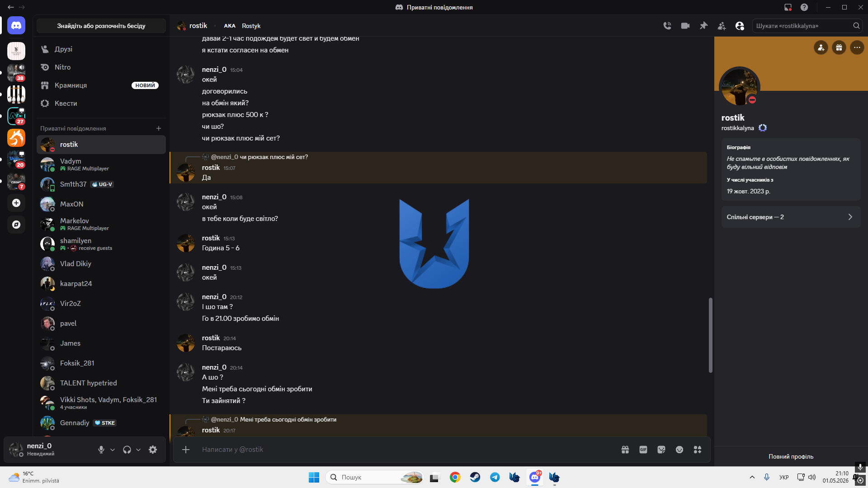Start a video call with rostik
This screenshot has width=868, height=488.
(x=685, y=26)
